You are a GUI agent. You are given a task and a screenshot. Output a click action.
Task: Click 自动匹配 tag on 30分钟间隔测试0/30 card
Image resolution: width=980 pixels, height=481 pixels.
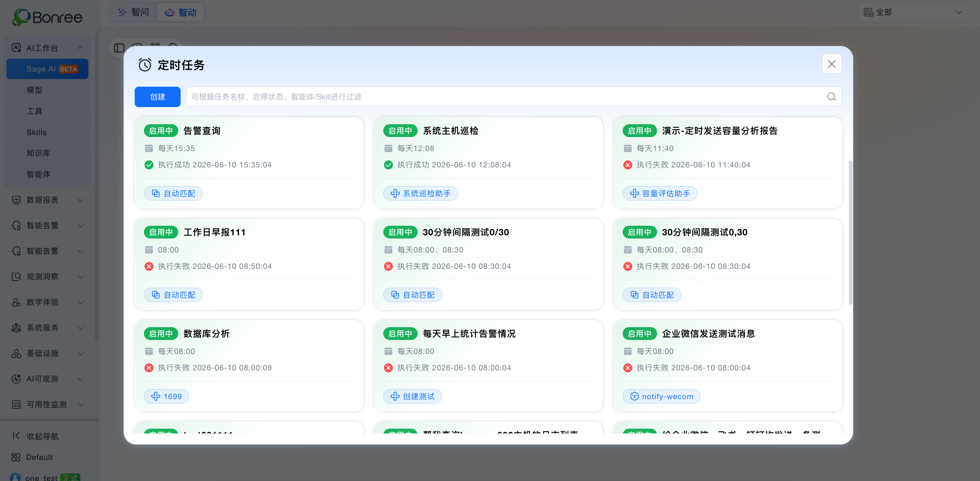pyautogui.click(x=412, y=295)
